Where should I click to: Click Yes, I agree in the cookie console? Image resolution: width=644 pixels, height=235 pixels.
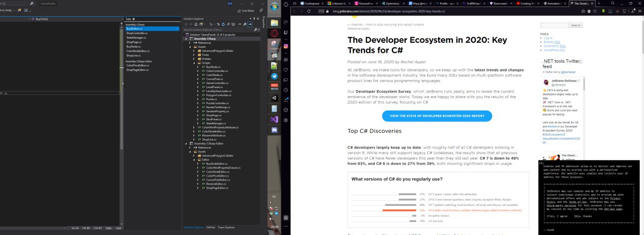(557, 216)
